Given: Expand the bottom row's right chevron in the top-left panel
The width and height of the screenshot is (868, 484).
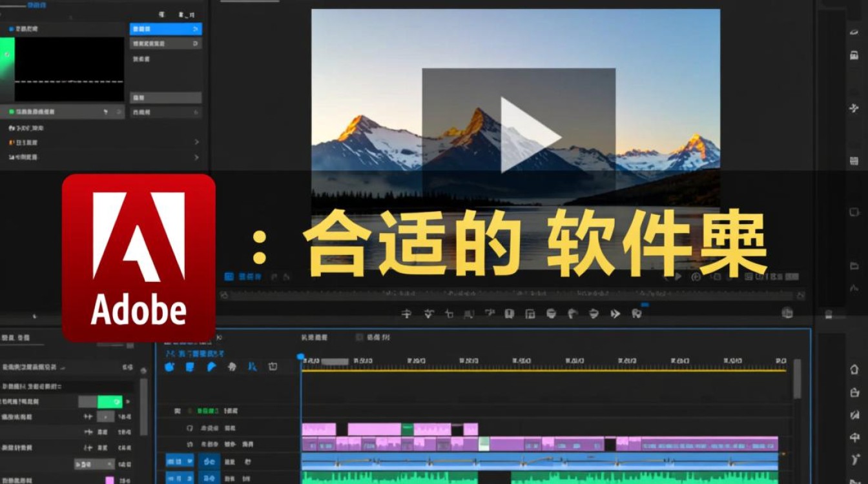Looking at the screenshot, I should pyautogui.click(x=196, y=157).
